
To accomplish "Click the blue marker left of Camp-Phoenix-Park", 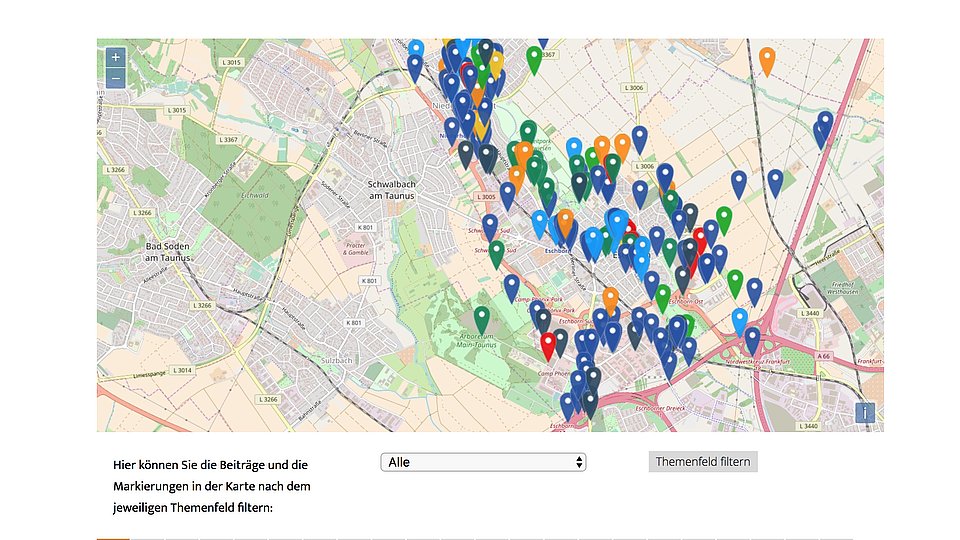I will (x=512, y=286).
